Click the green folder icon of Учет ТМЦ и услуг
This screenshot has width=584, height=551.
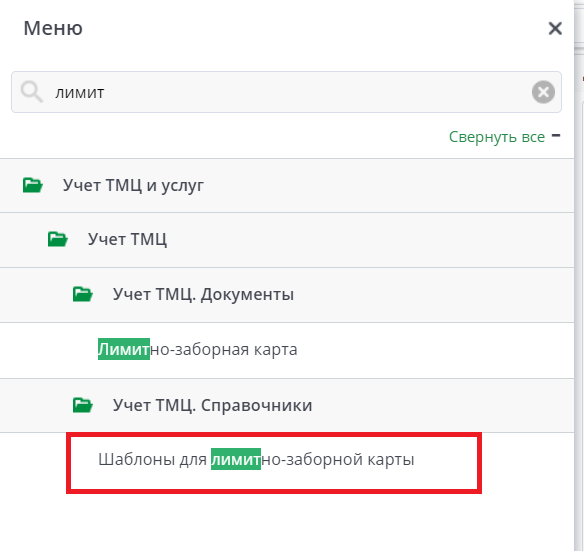33,185
